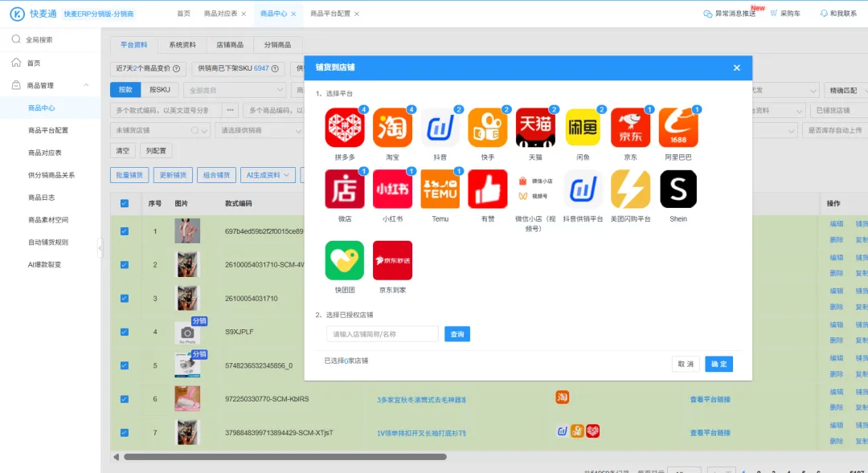Viewport: 868px width, 473px height.
Task: Select the 京东 platform icon
Action: [x=631, y=128]
